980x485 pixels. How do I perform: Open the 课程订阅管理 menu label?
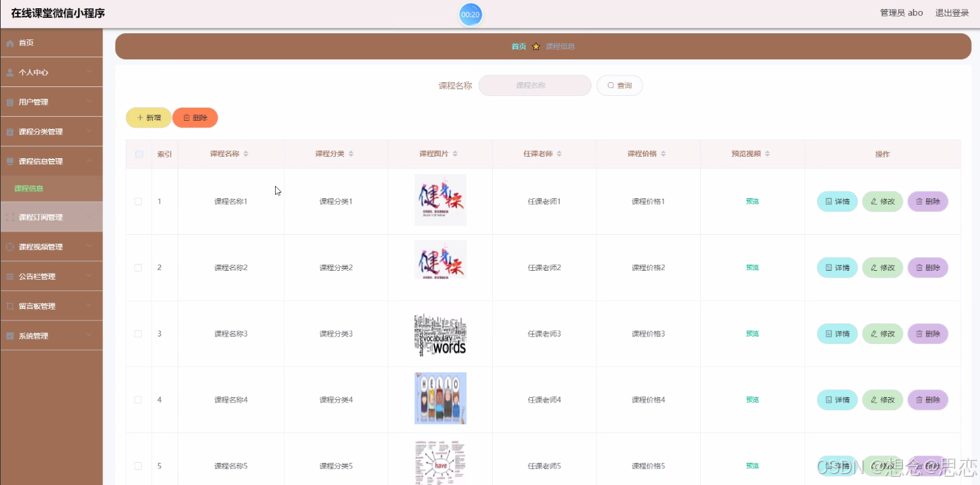click(41, 218)
